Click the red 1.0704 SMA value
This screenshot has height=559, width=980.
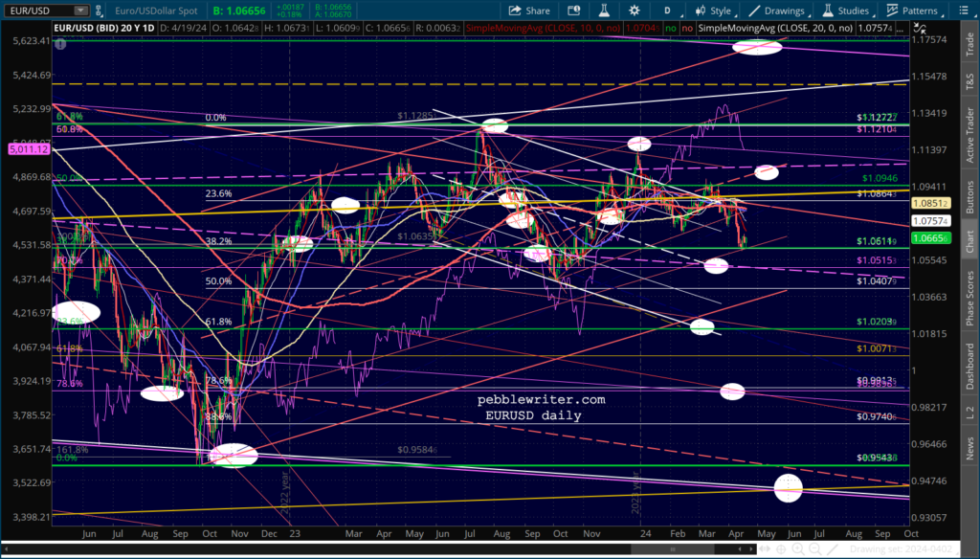coord(643,28)
